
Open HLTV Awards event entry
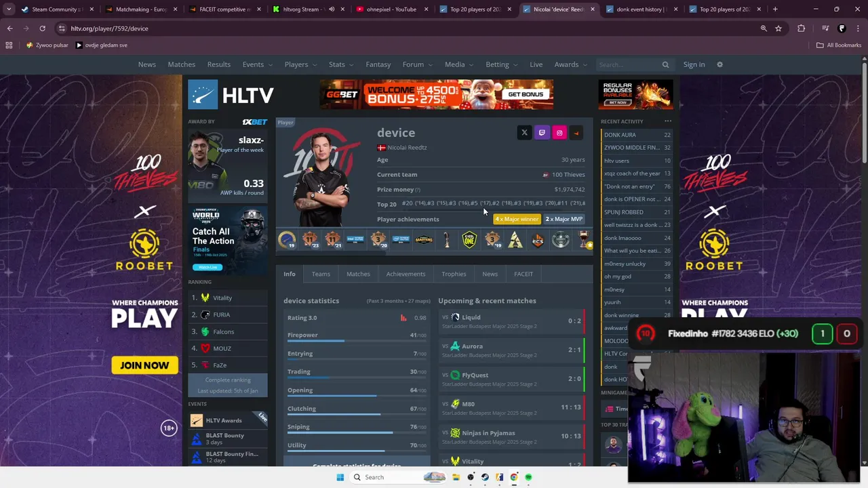click(x=228, y=420)
